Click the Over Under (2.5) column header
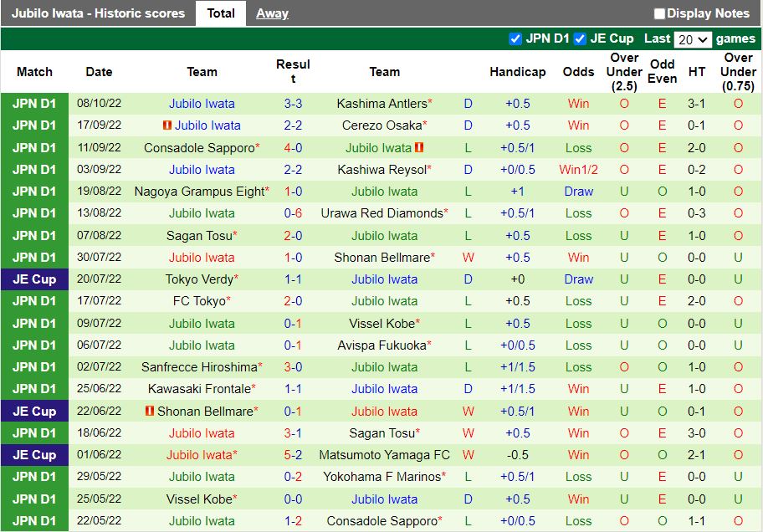The image size is (763, 532). [624, 72]
